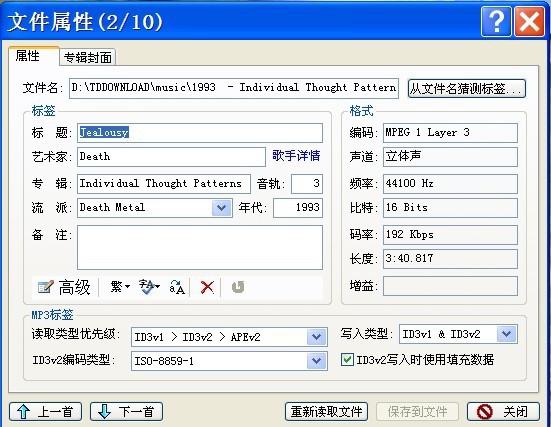
Task: Expand the ID3v2编码类型 ISO-8859-1 dropdown
Action: point(317,361)
